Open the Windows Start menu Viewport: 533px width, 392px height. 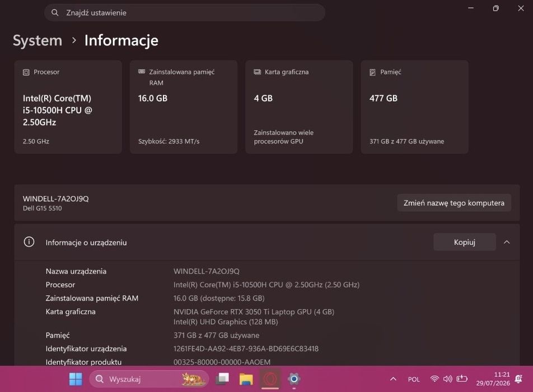(76, 379)
